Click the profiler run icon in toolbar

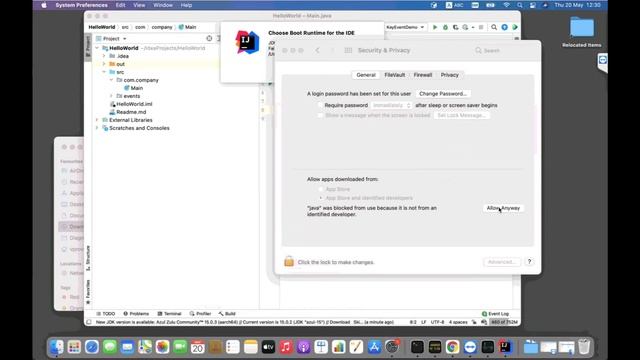465,27
